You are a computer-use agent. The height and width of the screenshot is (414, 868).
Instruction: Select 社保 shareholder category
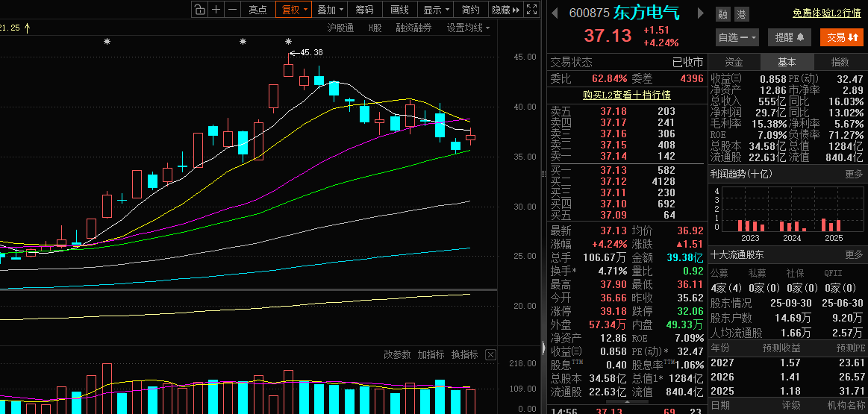[x=796, y=273]
